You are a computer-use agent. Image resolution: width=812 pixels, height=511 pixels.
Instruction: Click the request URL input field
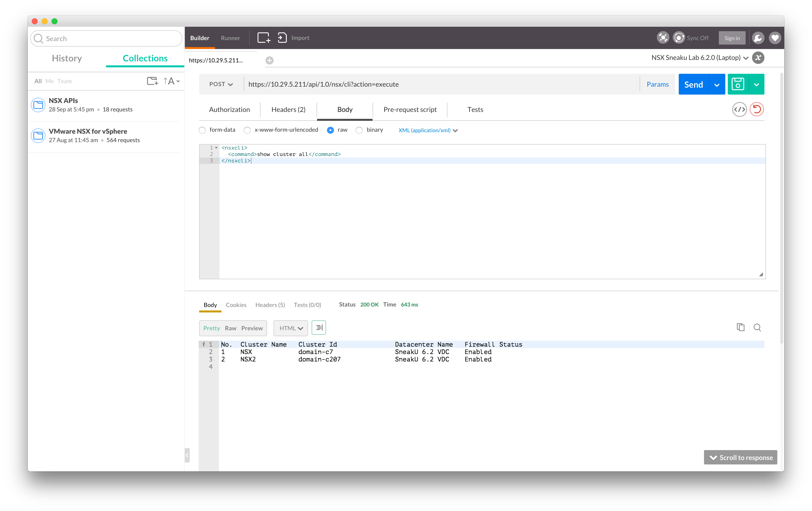[438, 84]
